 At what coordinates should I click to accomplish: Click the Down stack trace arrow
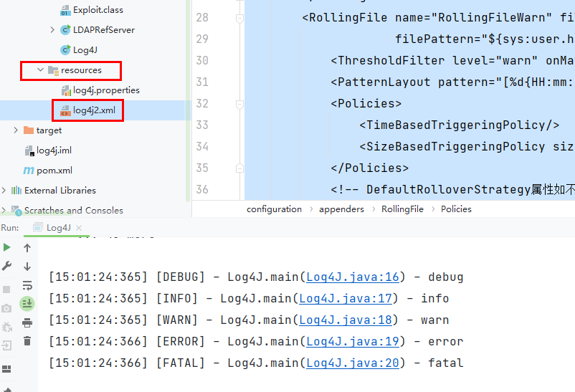(x=27, y=267)
